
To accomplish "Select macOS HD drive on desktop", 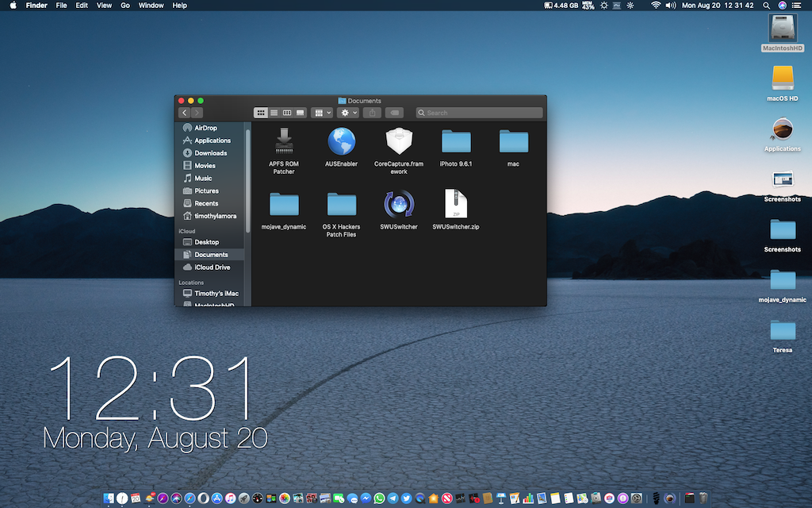I will pyautogui.click(x=783, y=83).
